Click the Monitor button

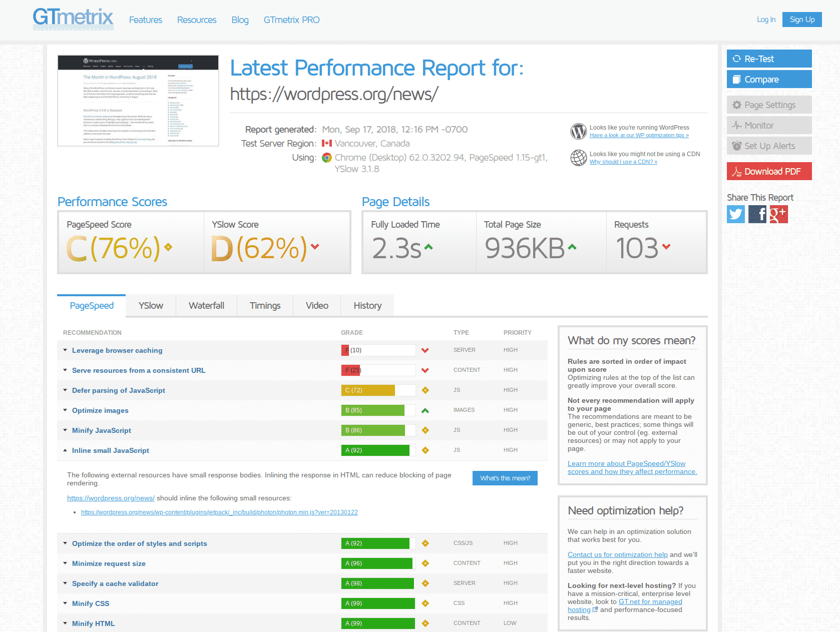click(x=769, y=125)
